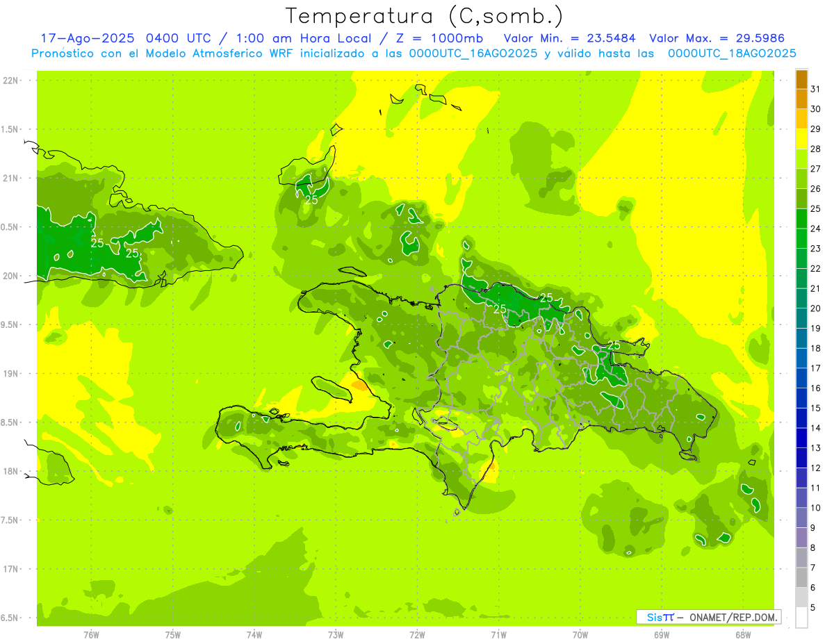Click the 72W longitude label
834x644 pixels.
pyautogui.click(x=417, y=635)
